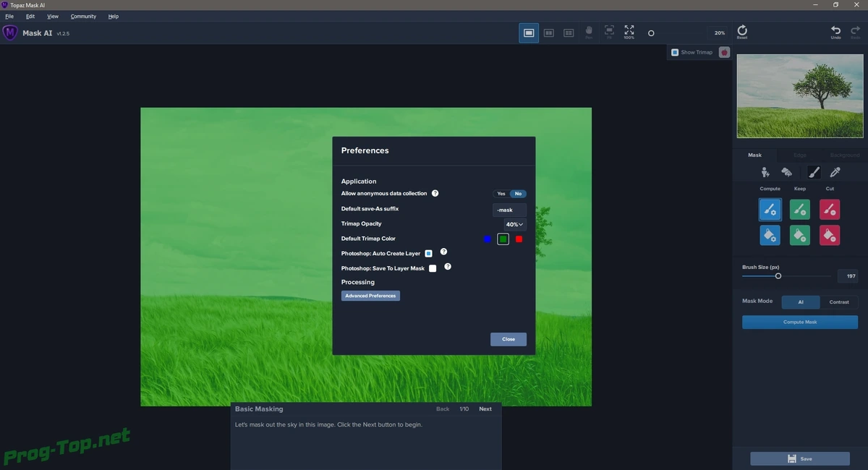The width and height of the screenshot is (868, 470).
Task: Switch to the Background tab
Action: coord(844,155)
